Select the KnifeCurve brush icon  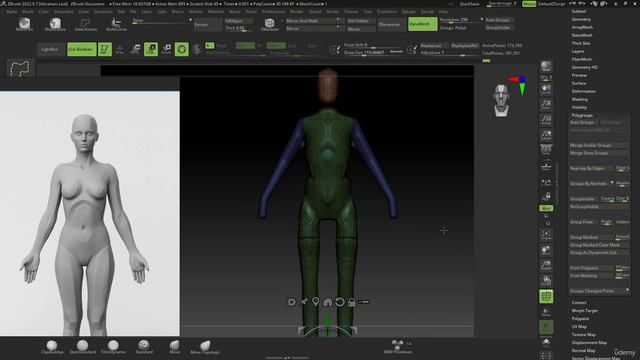click(x=116, y=24)
